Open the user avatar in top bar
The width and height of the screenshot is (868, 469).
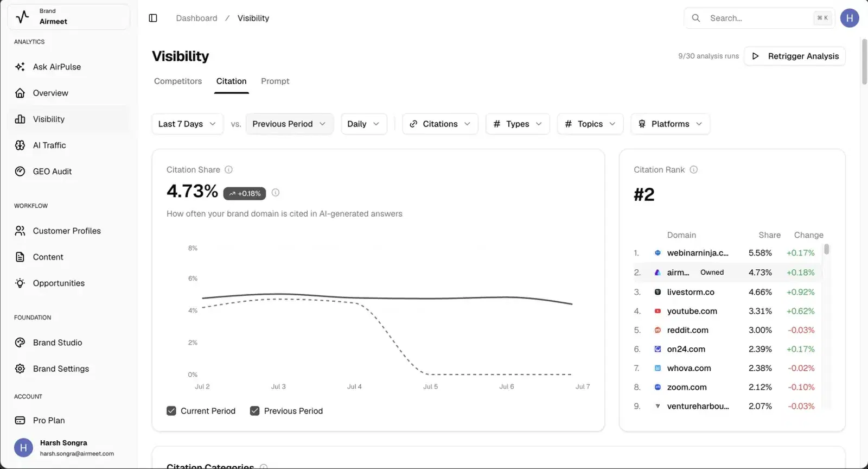click(850, 18)
